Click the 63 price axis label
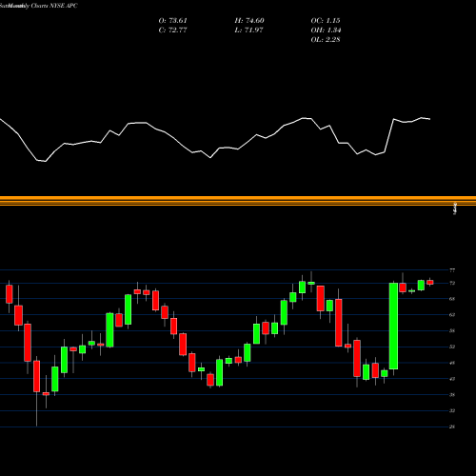The image size is (476, 476). click(452, 315)
